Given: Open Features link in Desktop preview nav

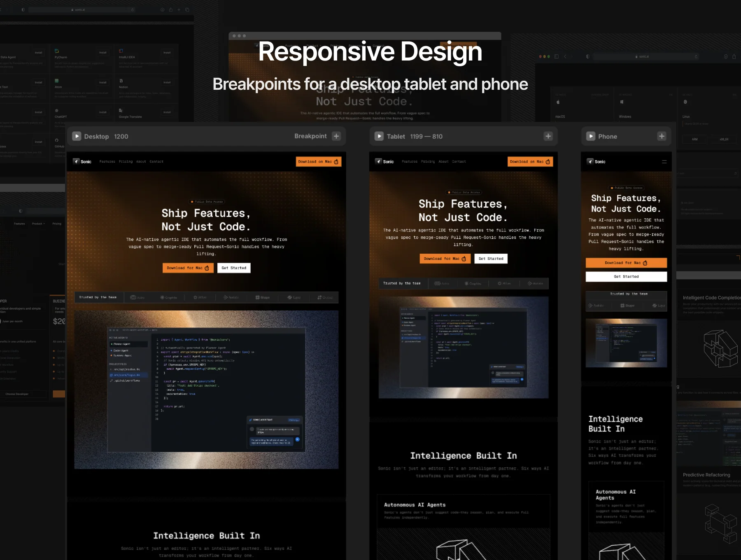Looking at the screenshot, I should (x=107, y=161).
